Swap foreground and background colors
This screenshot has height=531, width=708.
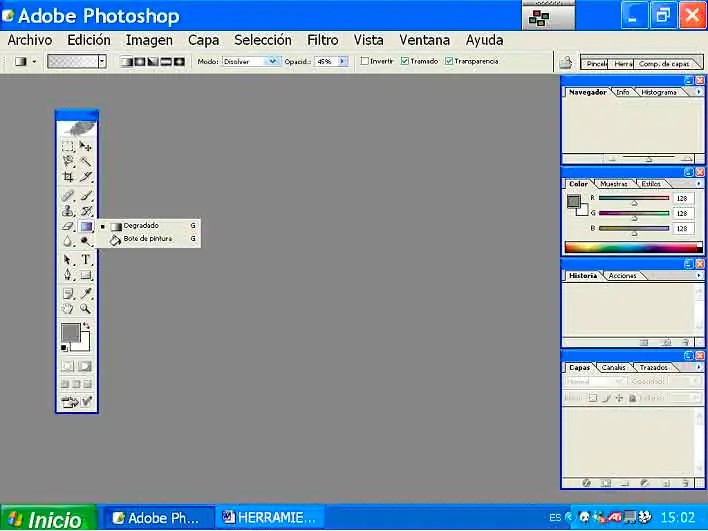pyautogui.click(x=86, y=326)
